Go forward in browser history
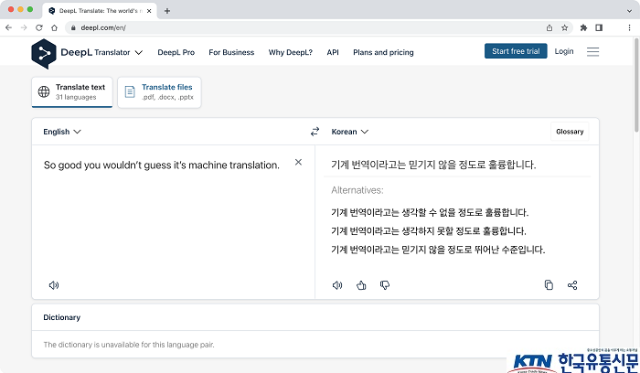 pyautogui.click(x=24, y=28)
